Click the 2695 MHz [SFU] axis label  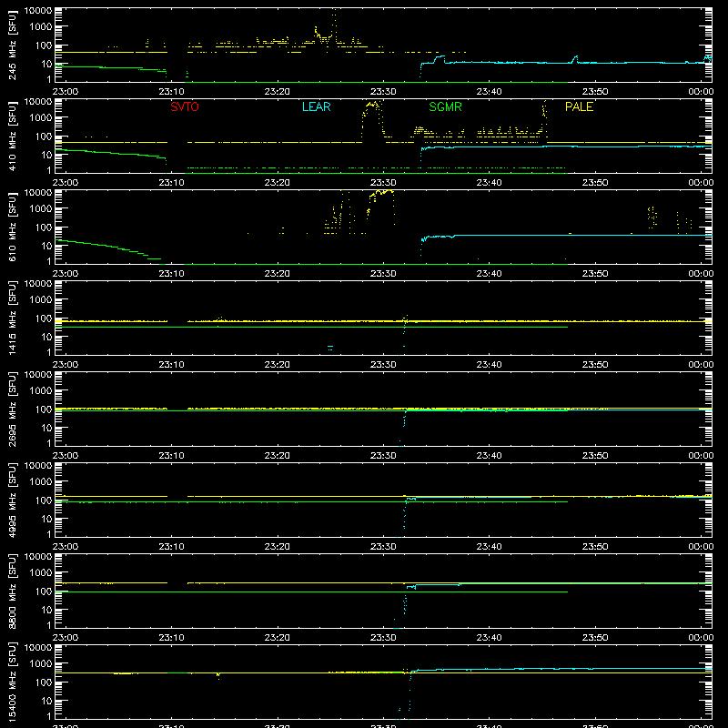pyautogui.click(x=13, y=409)
